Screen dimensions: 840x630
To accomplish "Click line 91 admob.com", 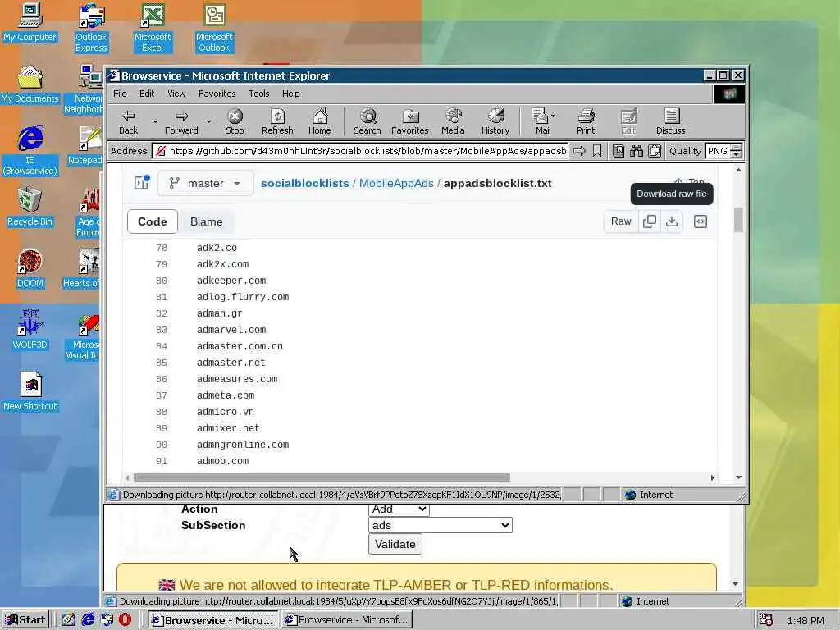I will [222, 461].
